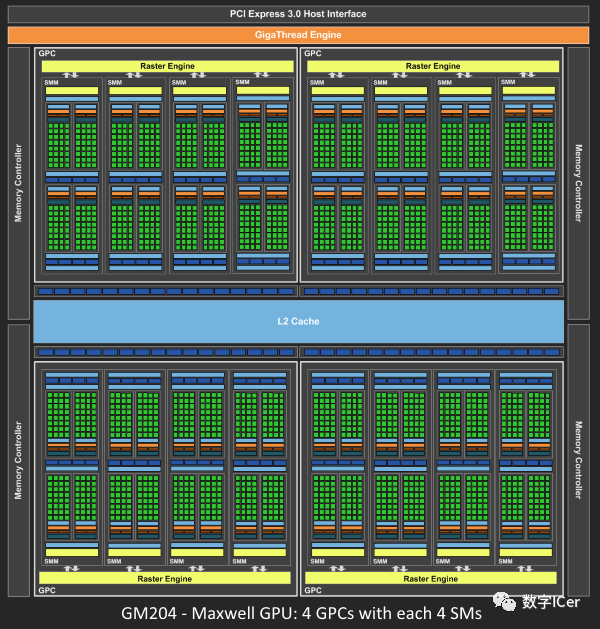Image resolution: width=600 pixels, height=629 pixels.
Task: Click the leftmost SMM label in top-left GPC
Action: pyautogui.click(x=51, y=82)
